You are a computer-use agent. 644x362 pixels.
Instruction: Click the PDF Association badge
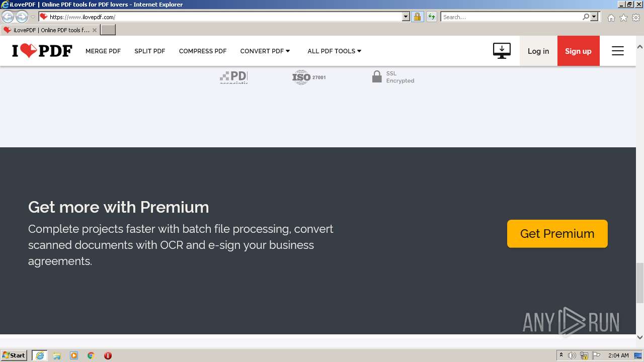(233, 77)
